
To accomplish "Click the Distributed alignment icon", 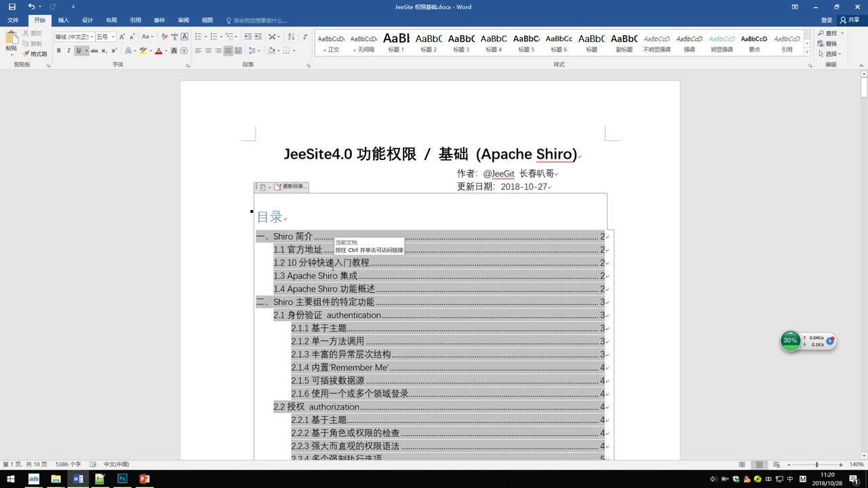I will tap(238, 51).
